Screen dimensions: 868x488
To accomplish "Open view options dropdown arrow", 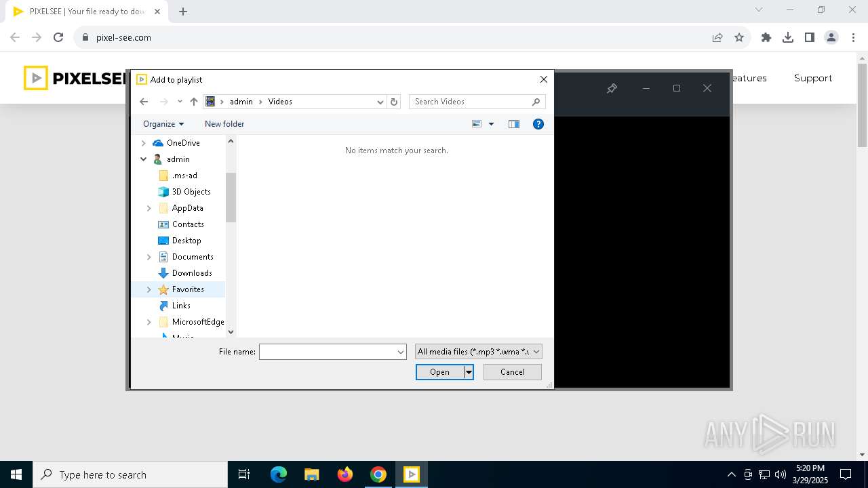I will (x=491, y=124).
